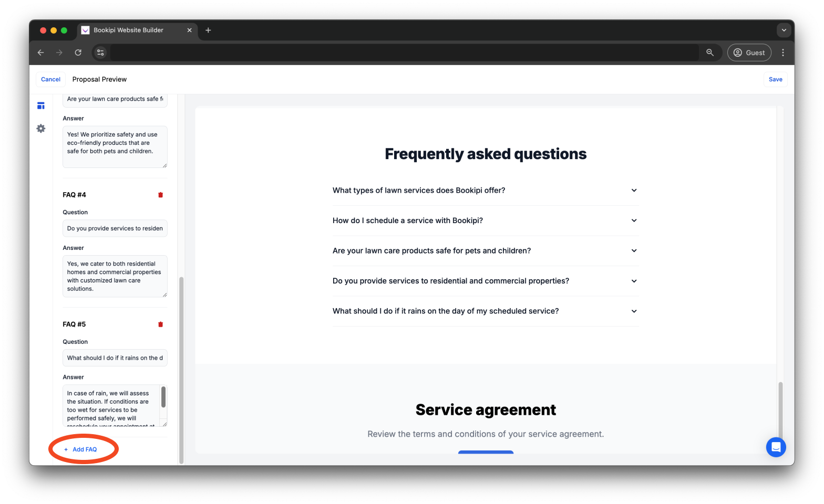
Task: Navigate forward in the browser
Action: [59, 52]
